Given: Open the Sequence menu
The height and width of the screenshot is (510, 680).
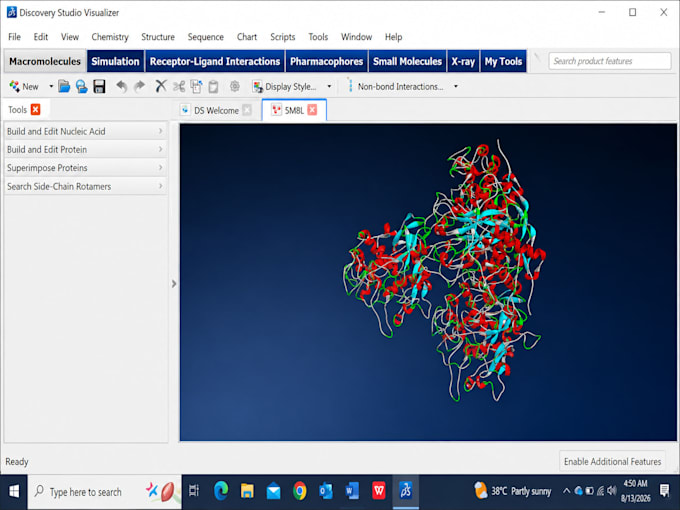Looking at the screenshot, I should coord(206,37).
